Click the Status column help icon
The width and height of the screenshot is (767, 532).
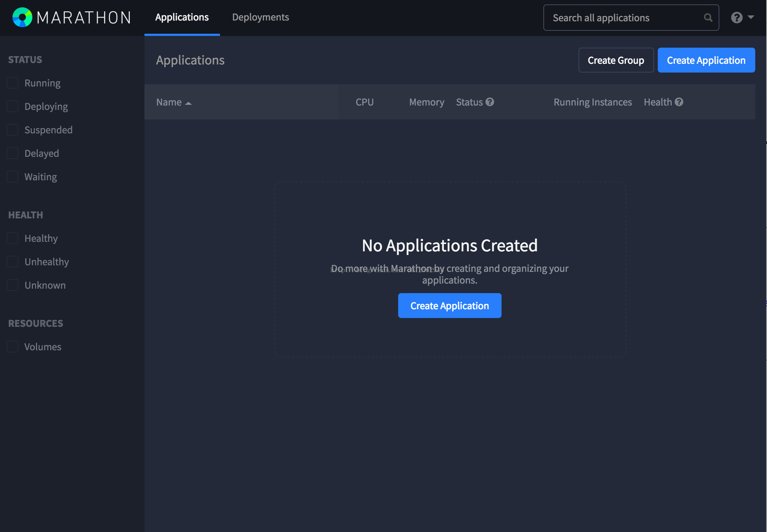[x=490, y=102]
